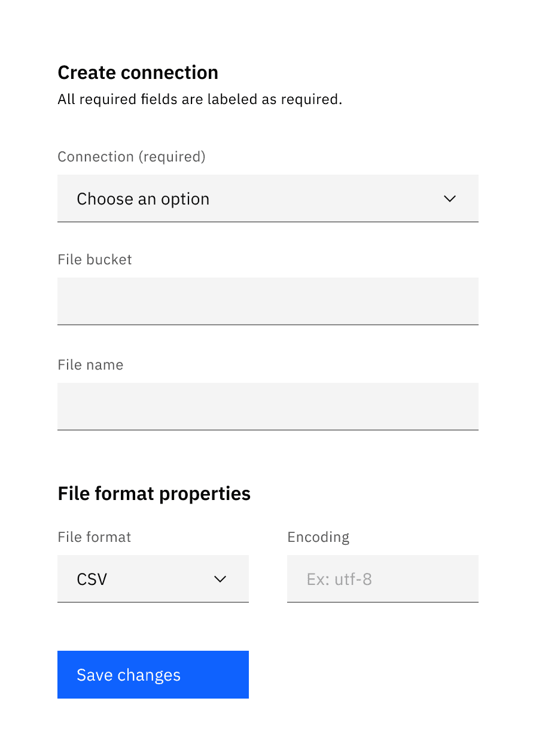Open the File format dropdown showing CSV
The height and width of the screenshot is (756, 536).
(153, 579)
